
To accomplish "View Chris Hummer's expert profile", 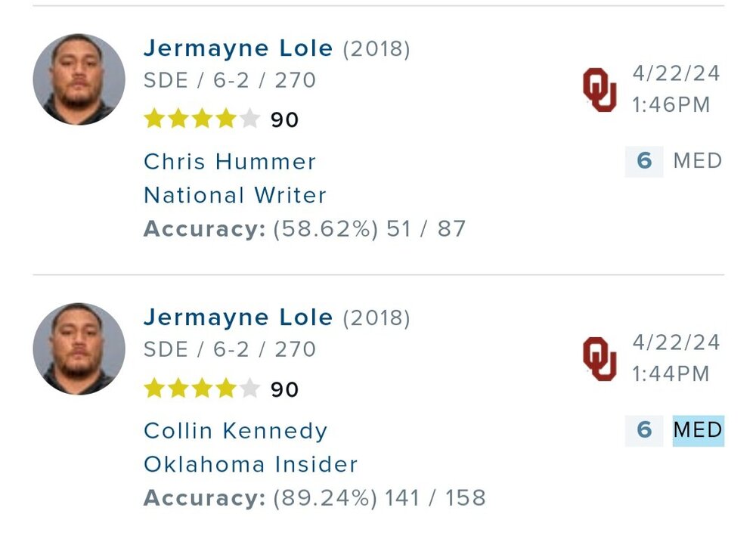I will [230, 161].
